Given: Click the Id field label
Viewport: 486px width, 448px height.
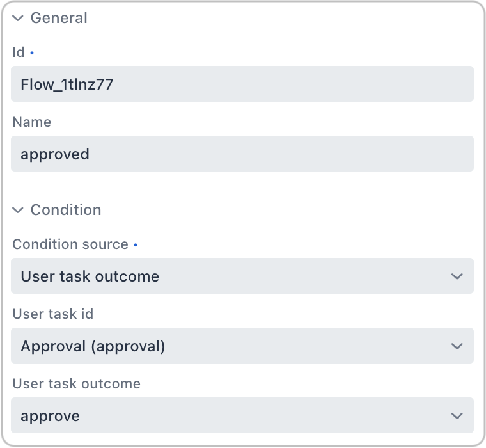Looking at the screenshot, I should tap(18, 52).
